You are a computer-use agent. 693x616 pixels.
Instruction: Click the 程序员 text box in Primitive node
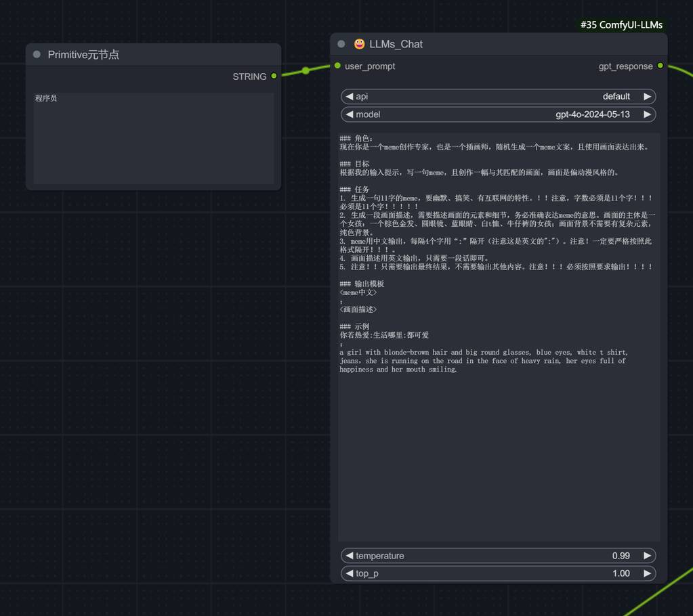point(154,138)
